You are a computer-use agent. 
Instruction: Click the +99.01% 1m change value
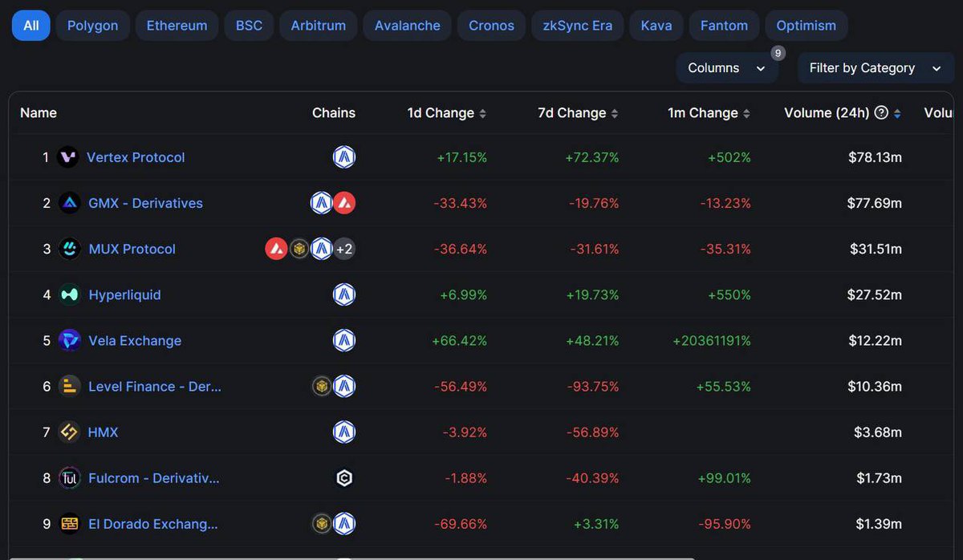[725, 478]
